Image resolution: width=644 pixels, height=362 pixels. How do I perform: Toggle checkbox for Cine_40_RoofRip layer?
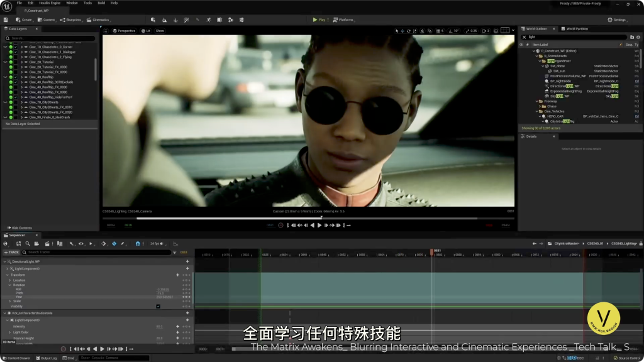click(x=16, y=77)
